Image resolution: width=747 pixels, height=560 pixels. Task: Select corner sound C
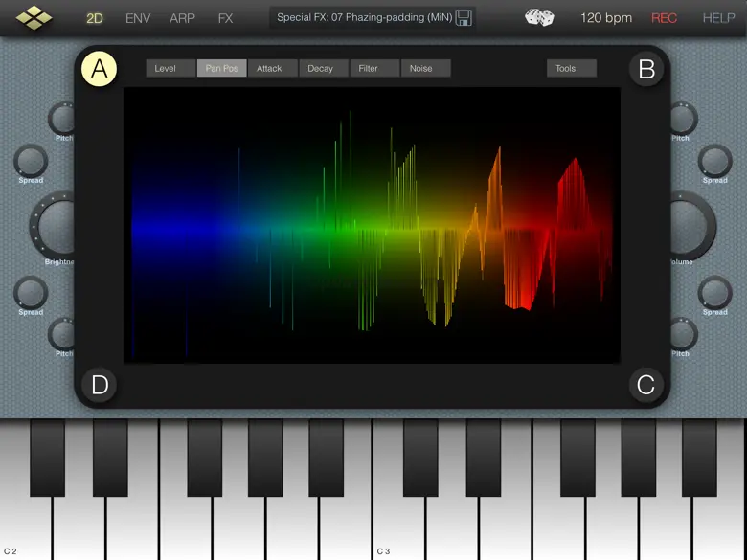tap(646, 385)
